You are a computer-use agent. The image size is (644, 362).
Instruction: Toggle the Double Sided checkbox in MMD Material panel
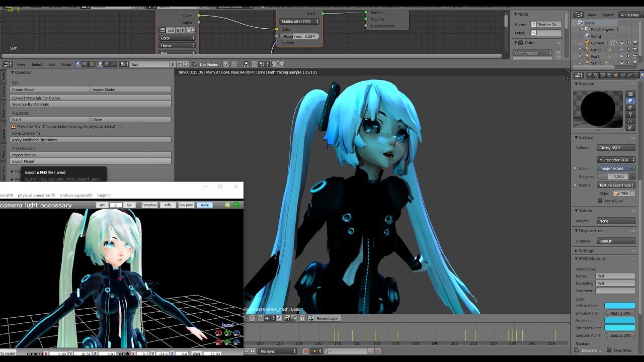click(577, 350)
